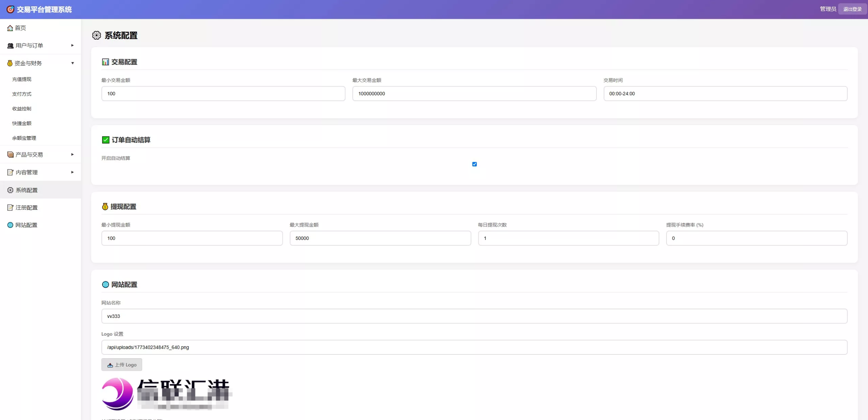
Task: Disable the 开启自动结算 checkbox
Action: 474,164
